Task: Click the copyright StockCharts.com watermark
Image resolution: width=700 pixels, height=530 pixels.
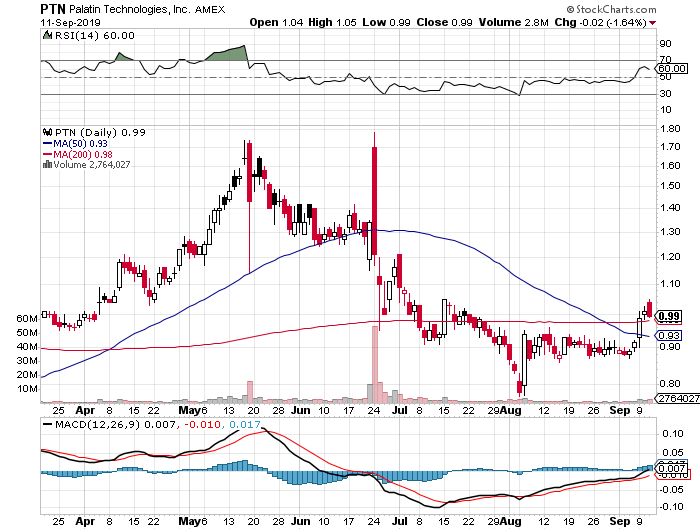Action: [x=644, y=7]
